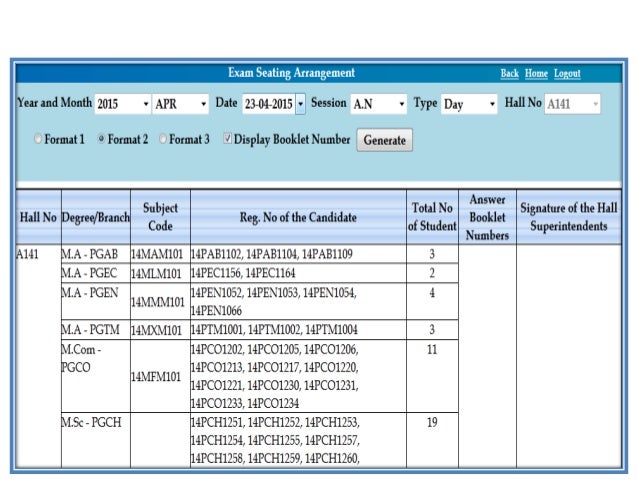Image resolution: width=638 pixels, height=479 pixels.
Task: Click the Generate button
Action: point(385,140)
